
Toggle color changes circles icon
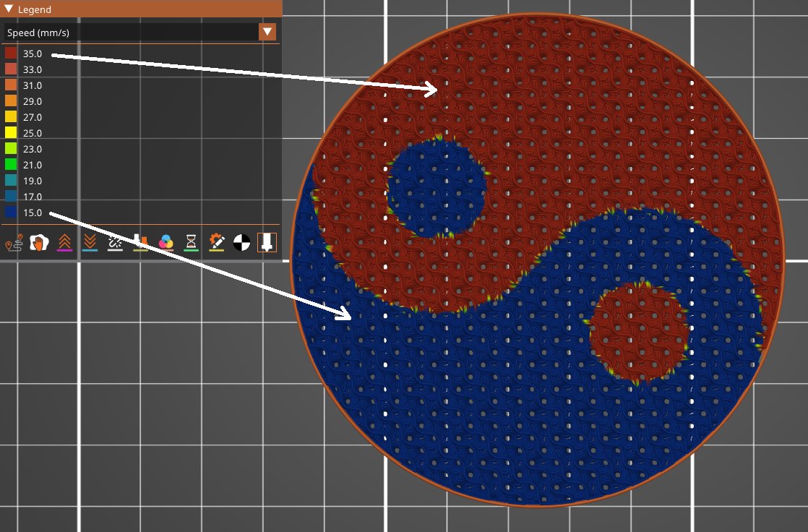click(166, 242)
